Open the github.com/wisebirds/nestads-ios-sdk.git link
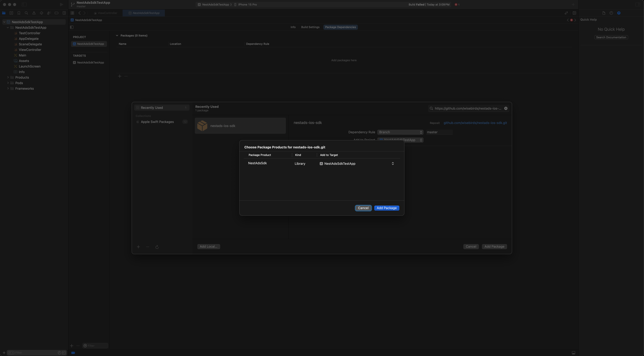Image resolution: width=644 pixels, height=356 pixels. click(475, 123)
